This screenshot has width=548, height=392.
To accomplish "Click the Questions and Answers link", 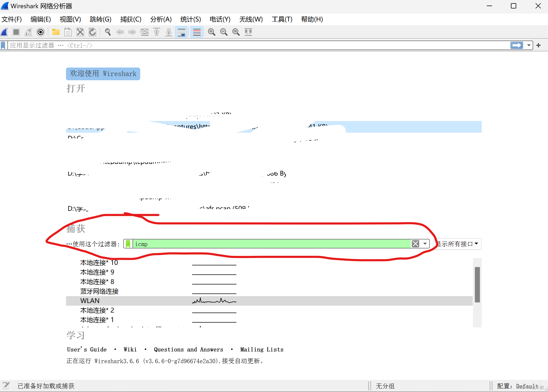I will pyautogui.click(x=188, y=349).
